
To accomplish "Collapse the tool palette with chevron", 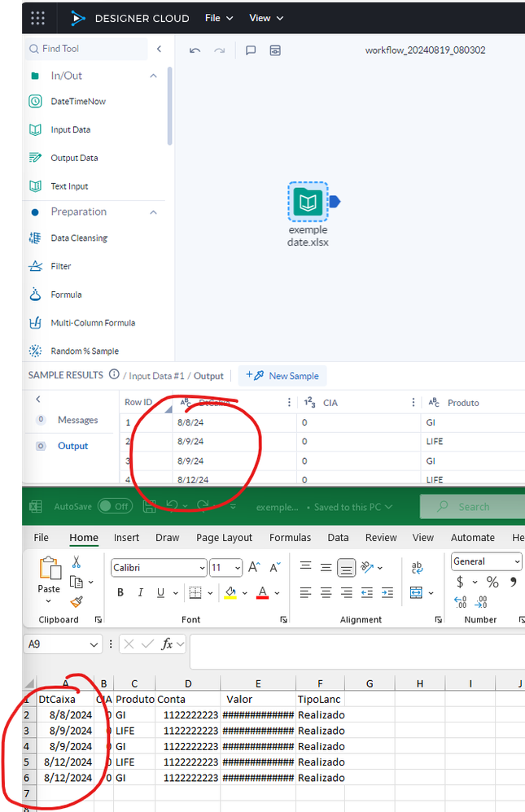I will (x=159, y=49).
